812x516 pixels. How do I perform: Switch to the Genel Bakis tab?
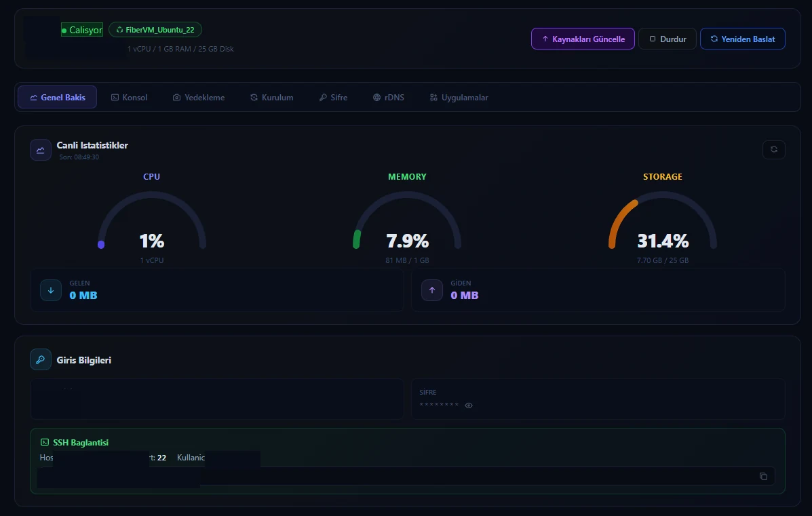pos(57,97)
